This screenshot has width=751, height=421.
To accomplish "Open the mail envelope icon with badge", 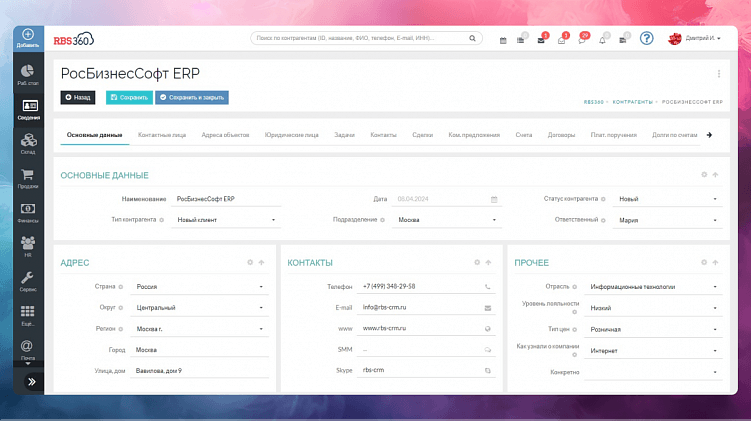I will point(541,40).
